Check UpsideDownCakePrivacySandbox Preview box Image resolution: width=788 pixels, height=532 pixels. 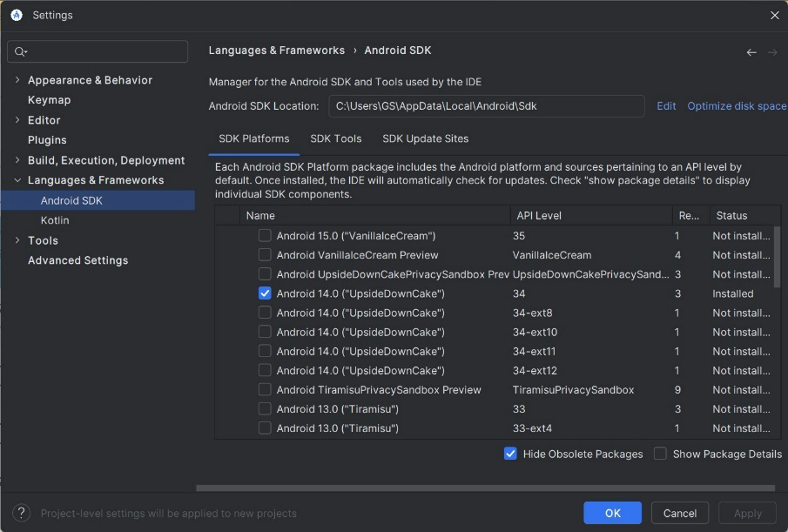point(265,273)
